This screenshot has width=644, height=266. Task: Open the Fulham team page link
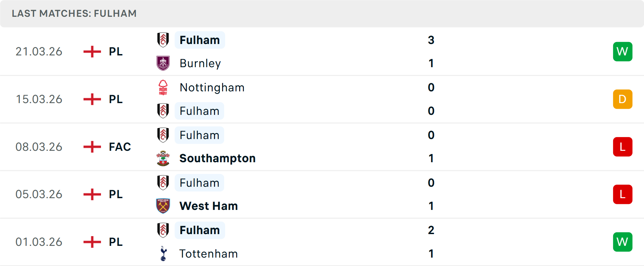click(x=200, y=40)
